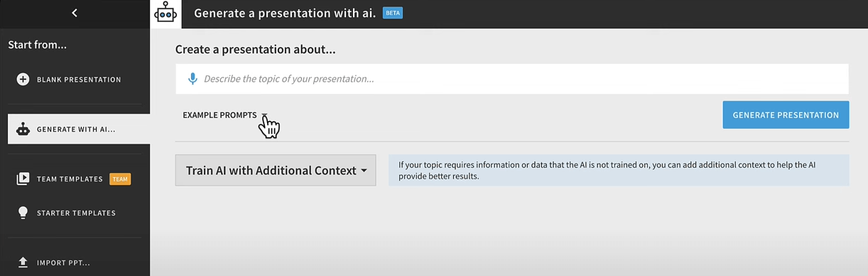868x276 pixels.
Task: Click the "Create a presentation about..." heading
Action: click(256, 50)
